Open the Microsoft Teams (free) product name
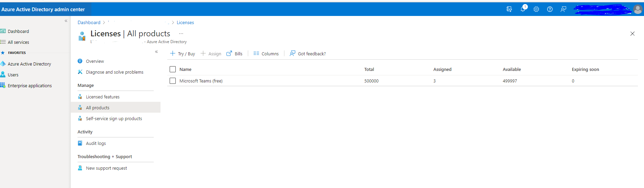Screen dimensions: 644x188 [x=201, y=81]
